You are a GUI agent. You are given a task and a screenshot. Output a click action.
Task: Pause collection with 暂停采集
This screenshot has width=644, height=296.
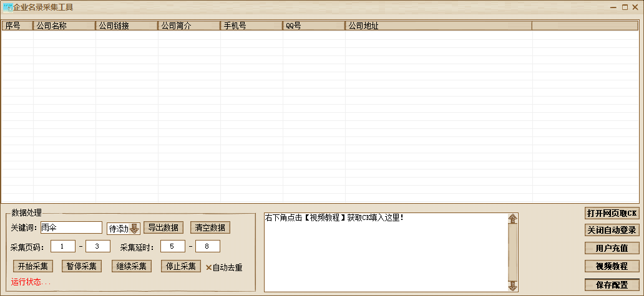pyautogui.click(x=81, y=266)
